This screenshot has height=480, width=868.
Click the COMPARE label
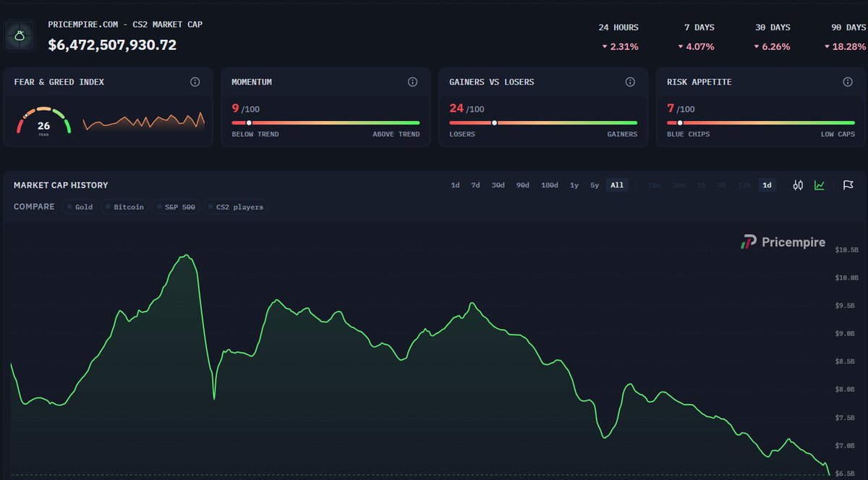[34, 207]
